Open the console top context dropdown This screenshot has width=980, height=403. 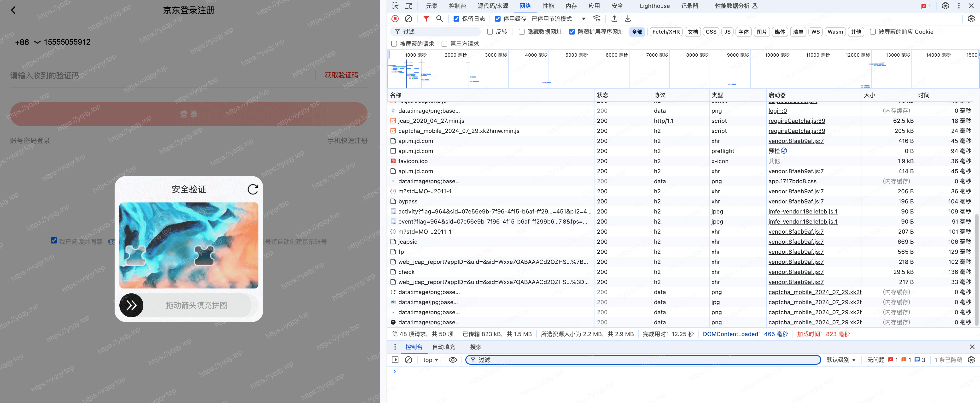[x=431, y=360]
